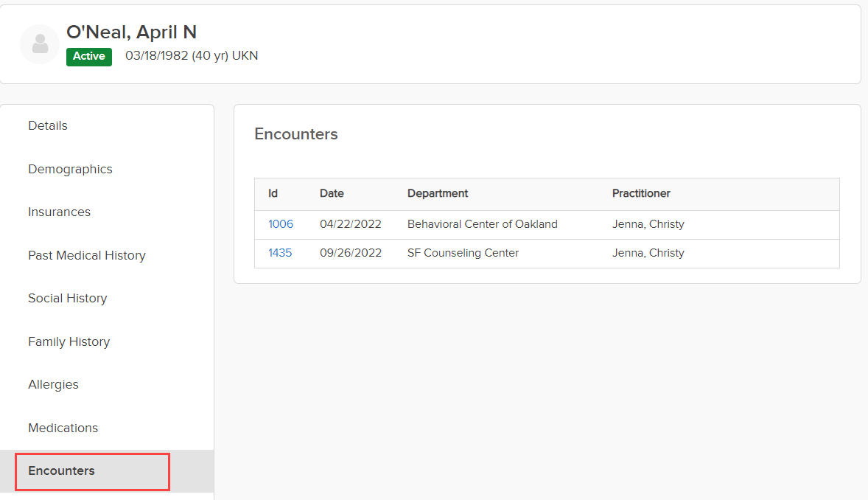
Task: Navigate to Family History
Action: 69,341
